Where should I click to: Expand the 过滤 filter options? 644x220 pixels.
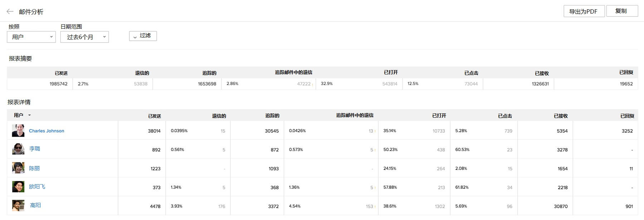(143, 36)
